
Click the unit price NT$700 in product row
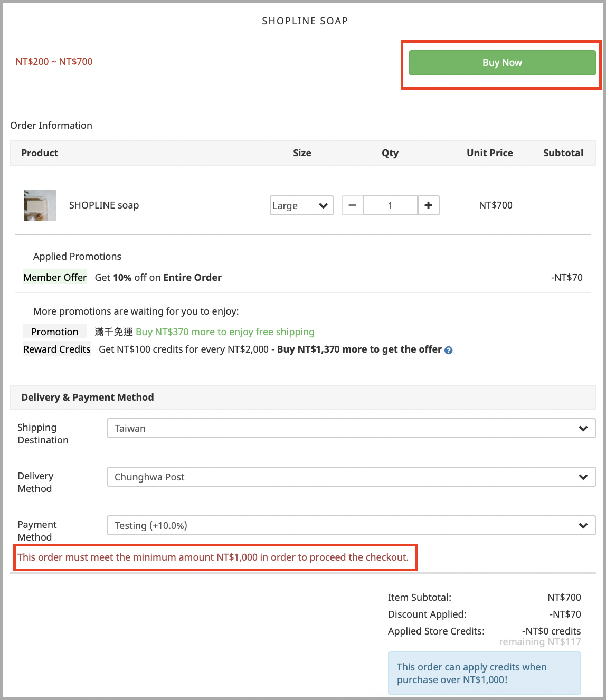point(496,205)
